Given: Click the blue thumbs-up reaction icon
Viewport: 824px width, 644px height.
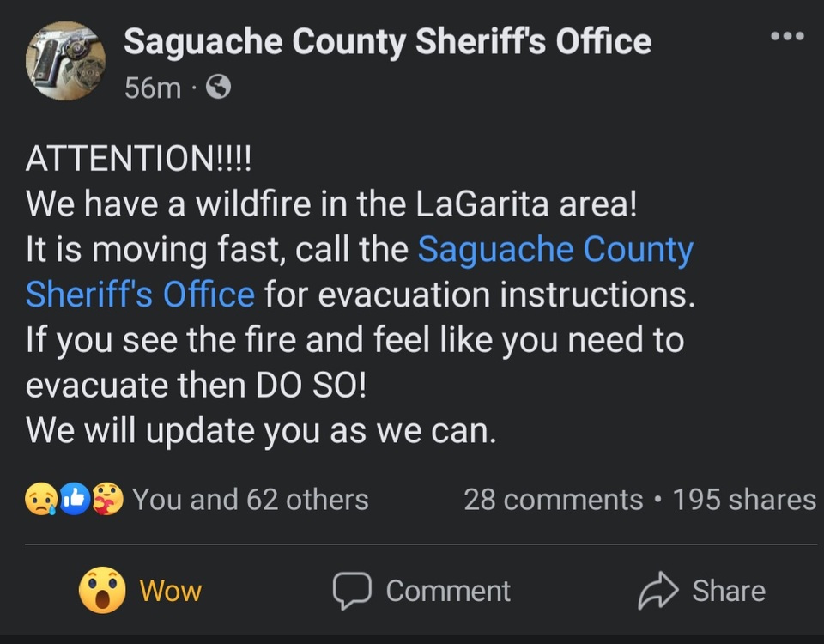Looking at the screenshot, I should [75, 499].
